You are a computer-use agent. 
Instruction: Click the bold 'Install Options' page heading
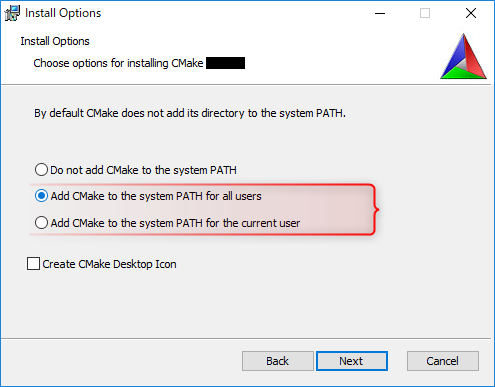(x=55, y=41)
